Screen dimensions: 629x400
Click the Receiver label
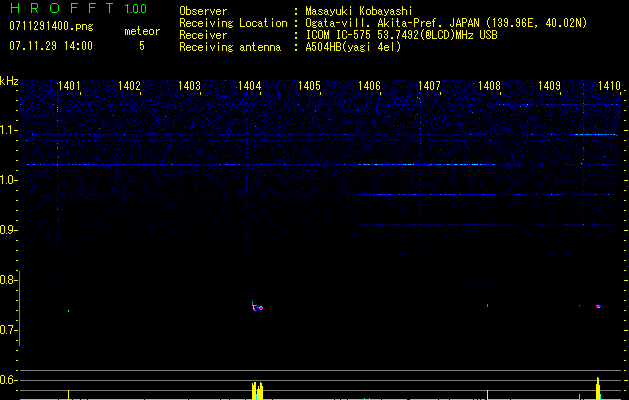pos(203,35)
